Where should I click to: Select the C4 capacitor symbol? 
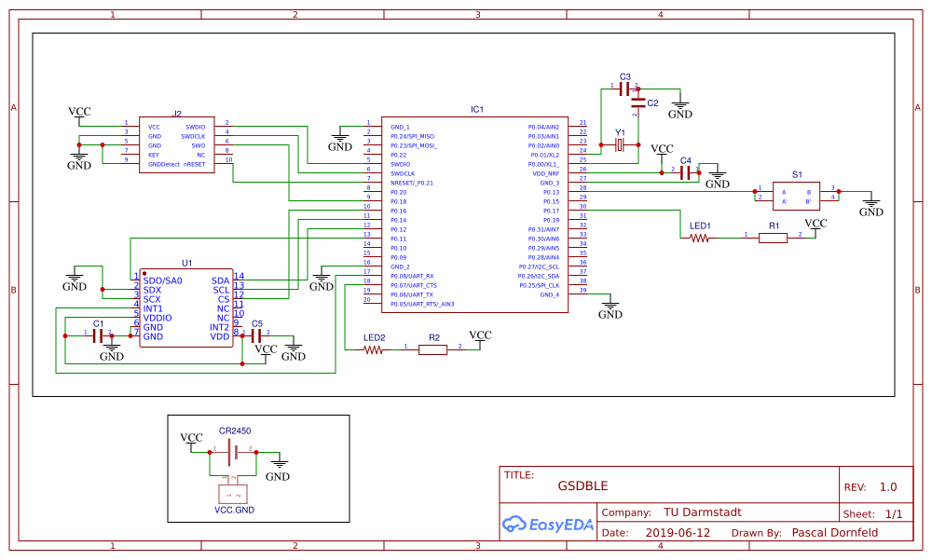687,171
